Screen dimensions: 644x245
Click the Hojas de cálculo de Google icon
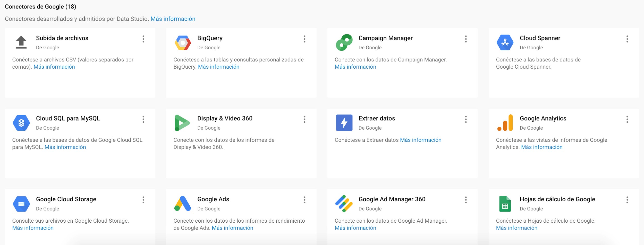point(505,204)
